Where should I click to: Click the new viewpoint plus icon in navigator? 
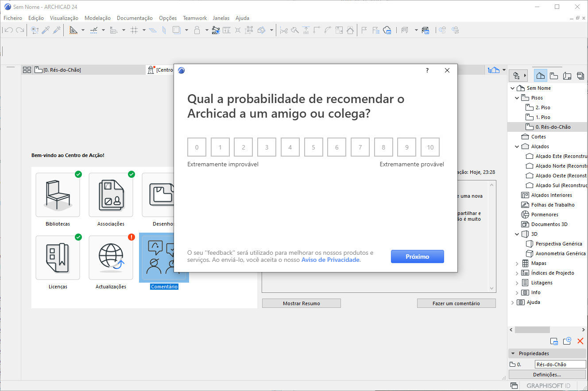pos(567,341)
